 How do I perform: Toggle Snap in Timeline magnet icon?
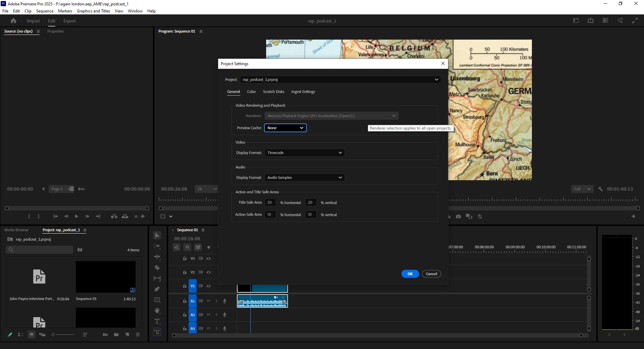(x=187, y=247)
